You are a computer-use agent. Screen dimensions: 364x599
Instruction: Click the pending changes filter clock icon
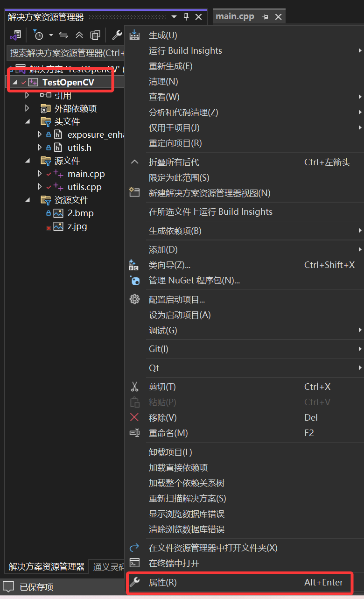click(x=39, y=35)
